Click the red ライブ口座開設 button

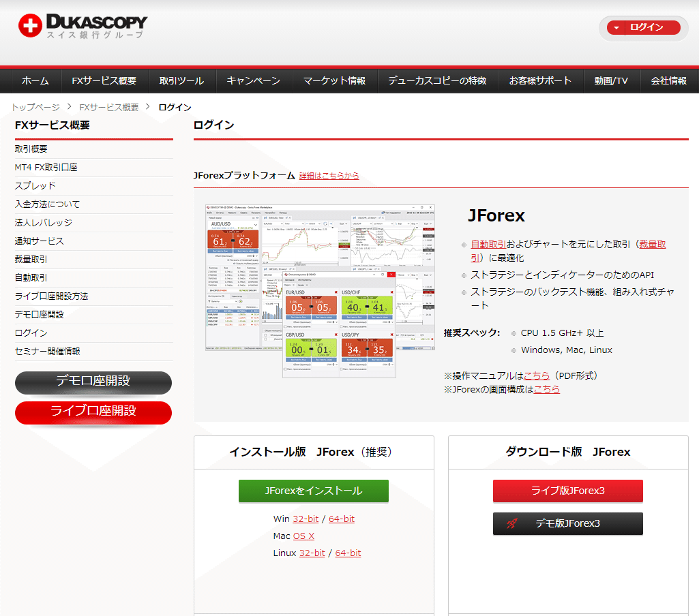[93, 412]
